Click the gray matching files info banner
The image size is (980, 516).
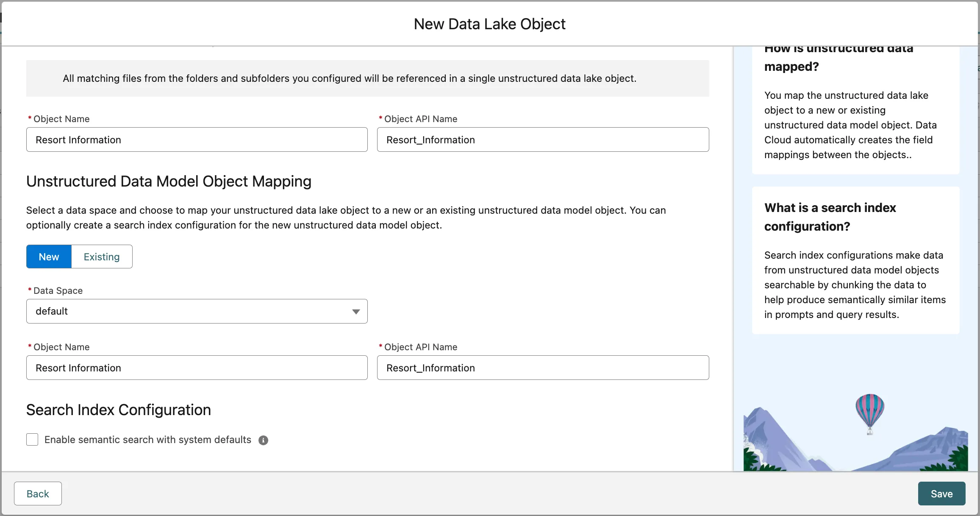[x=367, y=78]
